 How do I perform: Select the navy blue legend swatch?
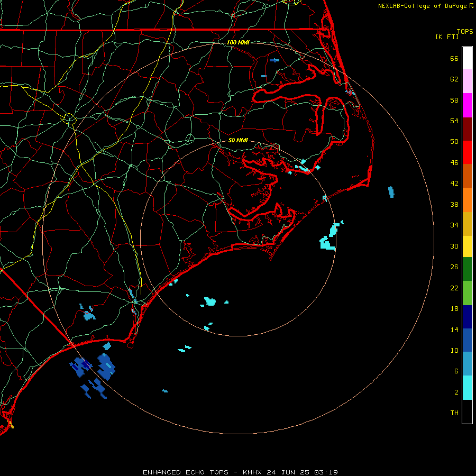pos(467,317)
